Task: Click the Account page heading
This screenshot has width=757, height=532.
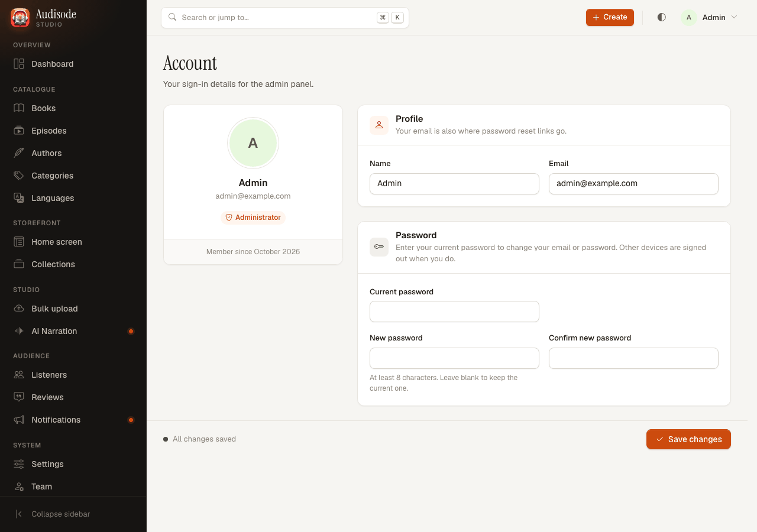Action: tap(190, 63)
